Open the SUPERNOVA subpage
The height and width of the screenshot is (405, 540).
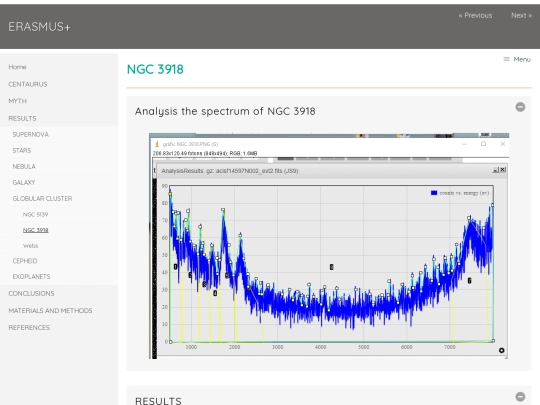pyautogui.click(x=31, y=134)
